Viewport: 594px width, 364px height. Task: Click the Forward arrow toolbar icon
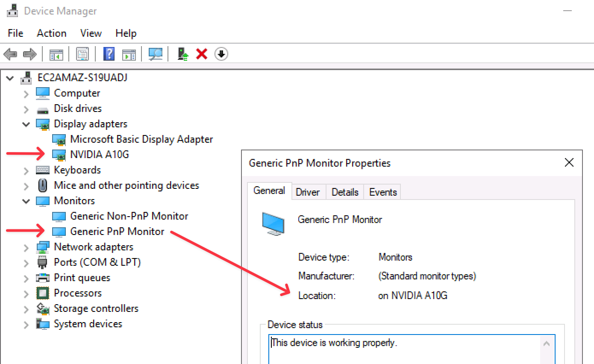click(x=29, y=54)
